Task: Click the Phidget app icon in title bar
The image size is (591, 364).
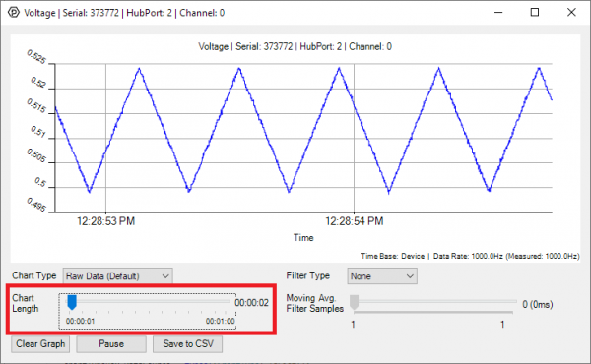Action: pos(14,13)
